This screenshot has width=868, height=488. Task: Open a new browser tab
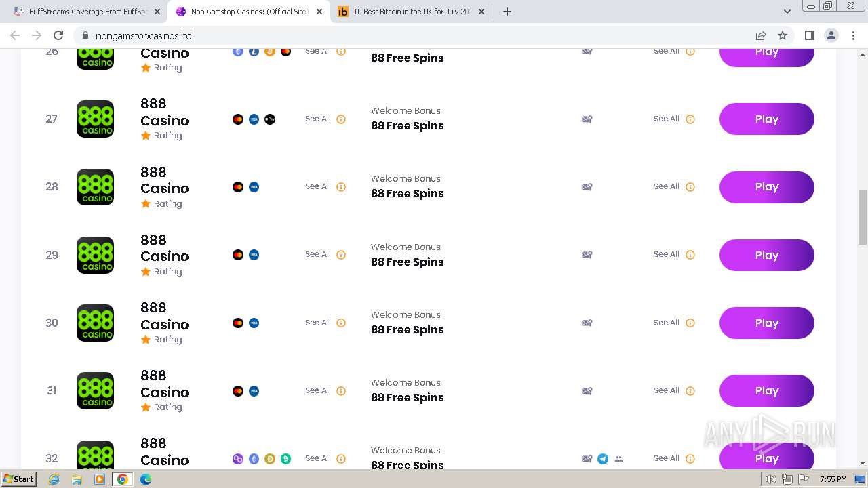pyautogui.click(x=507, y=12)
